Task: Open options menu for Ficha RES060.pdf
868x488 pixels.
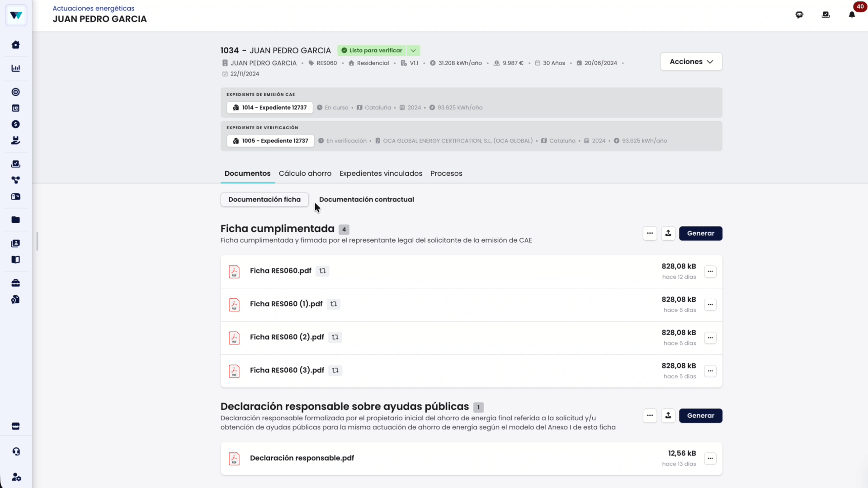Action: click(x=710, y=272)
